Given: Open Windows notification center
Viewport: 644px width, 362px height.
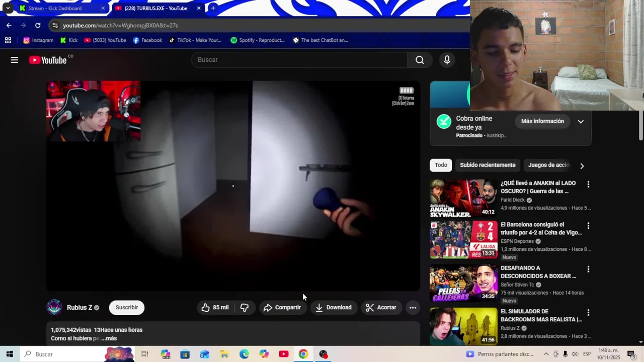Looking at the screenshot, I should (631, 354).
